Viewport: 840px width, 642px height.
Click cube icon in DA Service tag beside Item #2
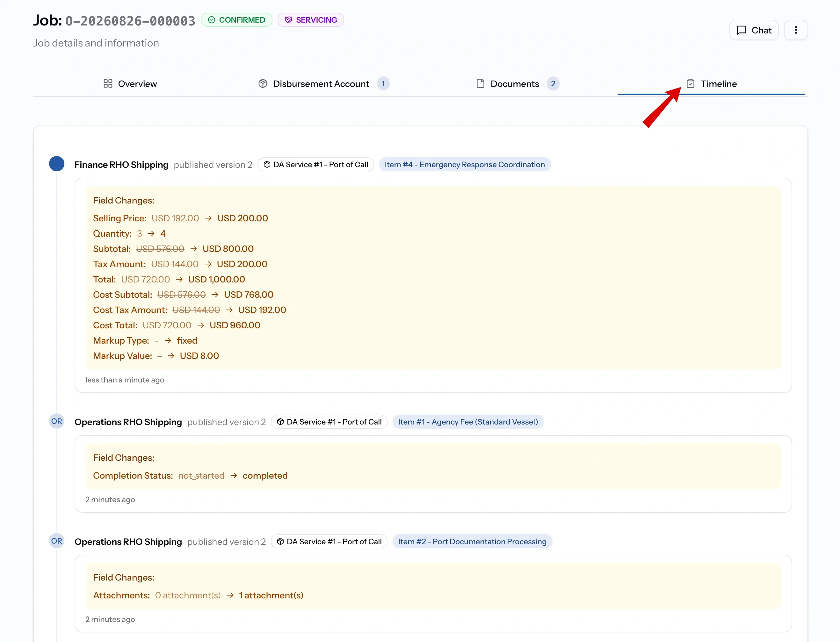[x=280, y=541]
